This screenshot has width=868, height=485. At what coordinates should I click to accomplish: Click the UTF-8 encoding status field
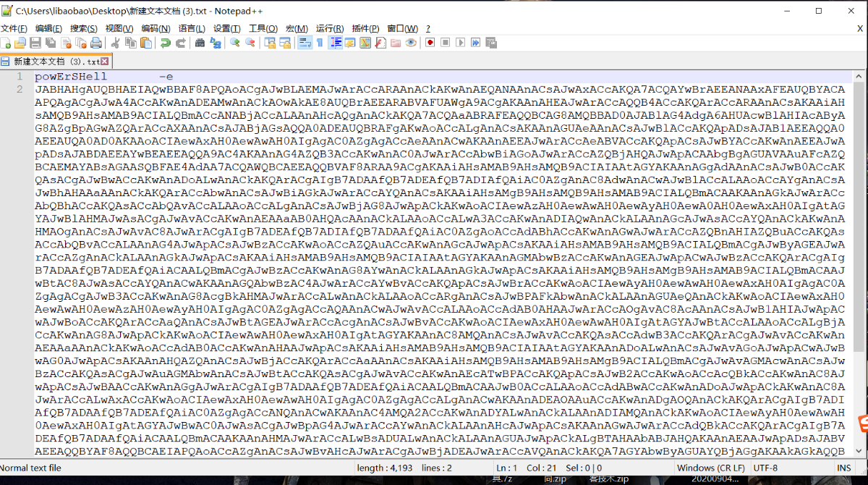(765, 468)
